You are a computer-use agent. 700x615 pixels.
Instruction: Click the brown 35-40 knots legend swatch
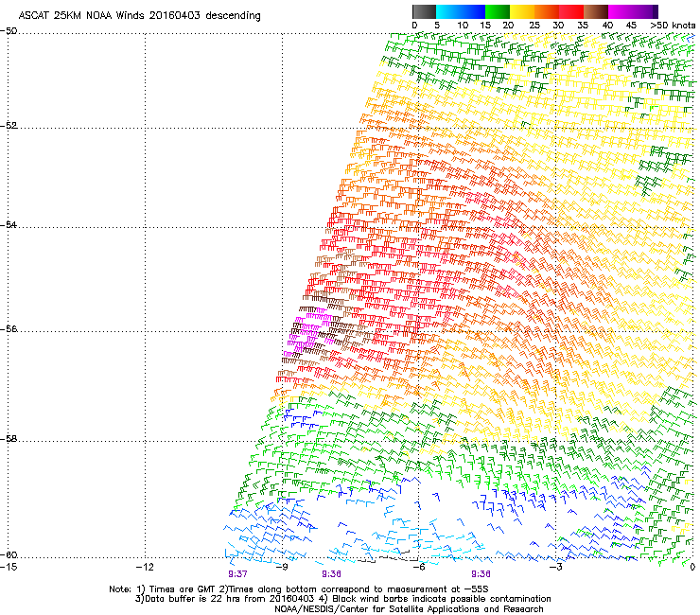596,11
